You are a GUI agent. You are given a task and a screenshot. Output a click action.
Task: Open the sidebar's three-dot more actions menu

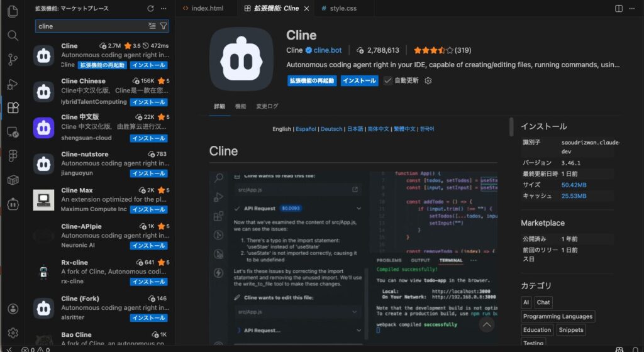164,9
